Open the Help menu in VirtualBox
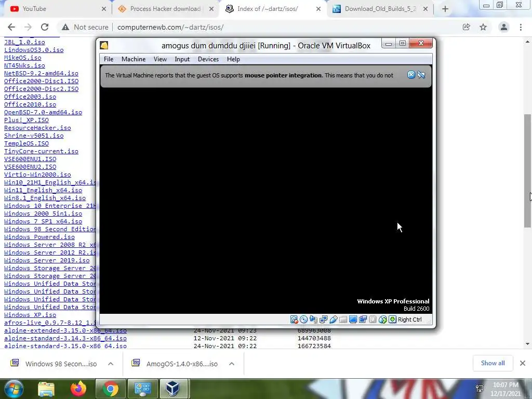Image resolution: width=532 pixels, height=399 pixels. 233,59
